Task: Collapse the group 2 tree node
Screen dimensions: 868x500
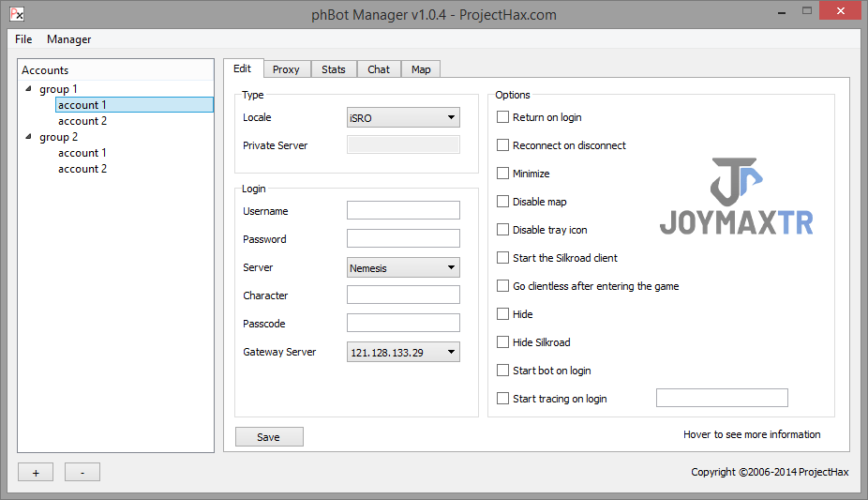Action: [29, 137]
